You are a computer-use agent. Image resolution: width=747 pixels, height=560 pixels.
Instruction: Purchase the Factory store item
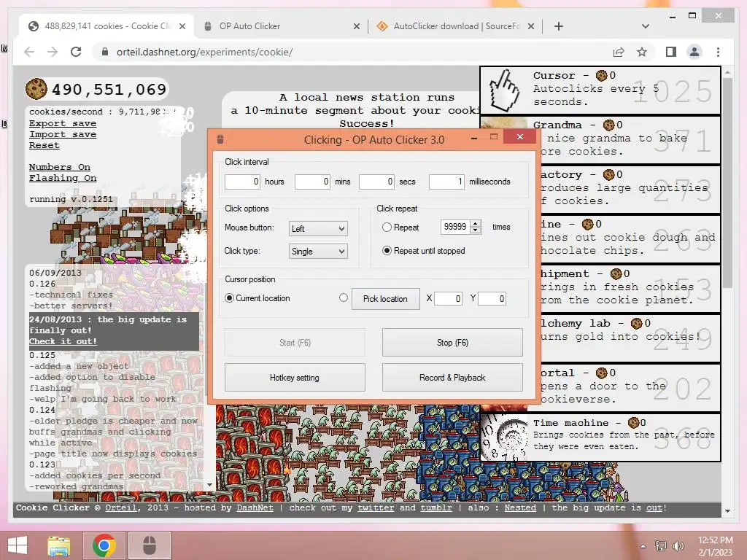point(631,189)
